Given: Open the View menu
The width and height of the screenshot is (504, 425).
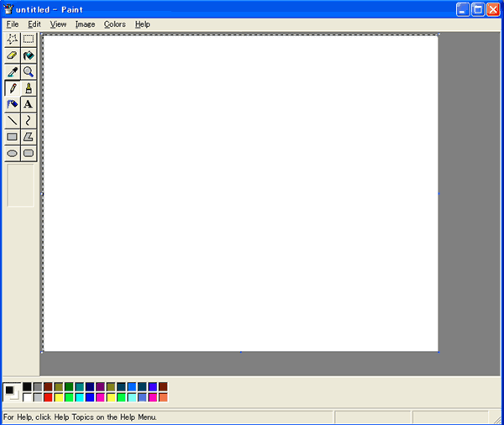Looking at the screenshot, I should pyautogui.click(x=58, y=24).
